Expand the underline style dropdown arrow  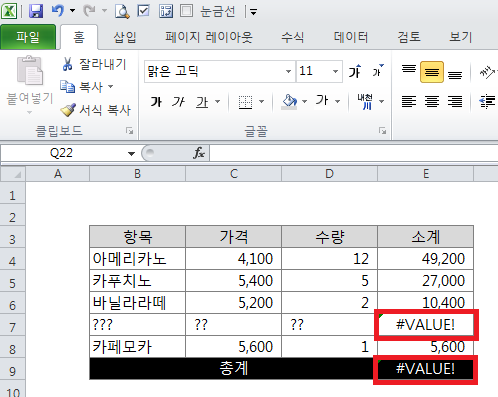pos(218,101)
